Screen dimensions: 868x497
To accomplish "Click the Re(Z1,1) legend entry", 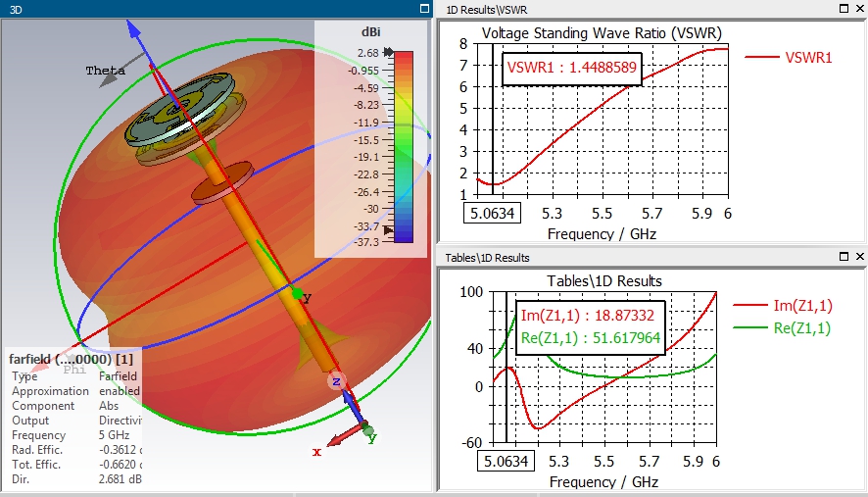I will pyautogui.click(x=783, y=328).
